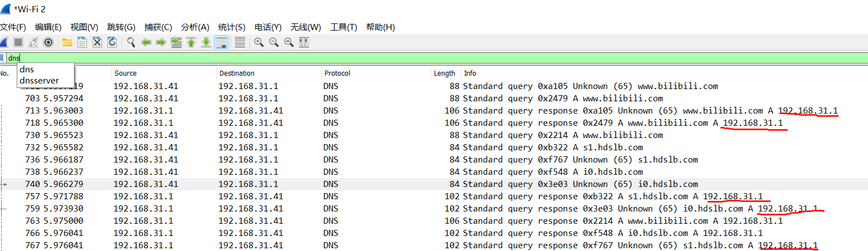868x251 pixels.
Task: Click inside the display filter field
Action: pyautogui.click(x=389, y=58)
